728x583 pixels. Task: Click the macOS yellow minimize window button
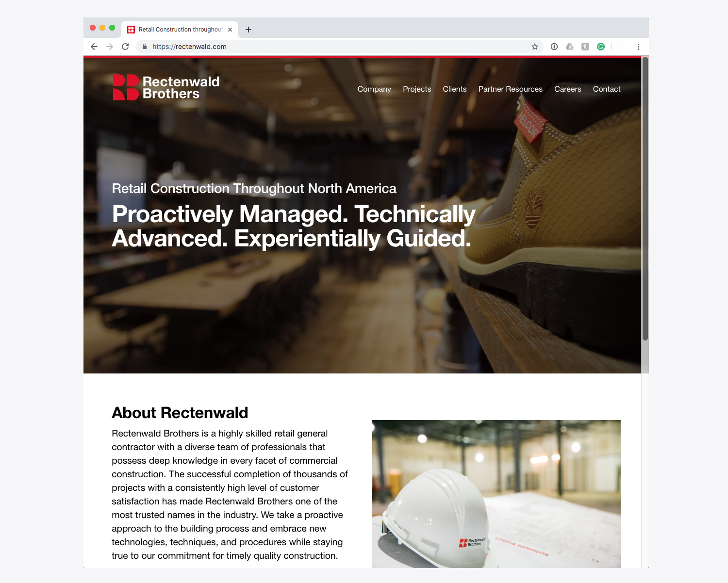102,28
